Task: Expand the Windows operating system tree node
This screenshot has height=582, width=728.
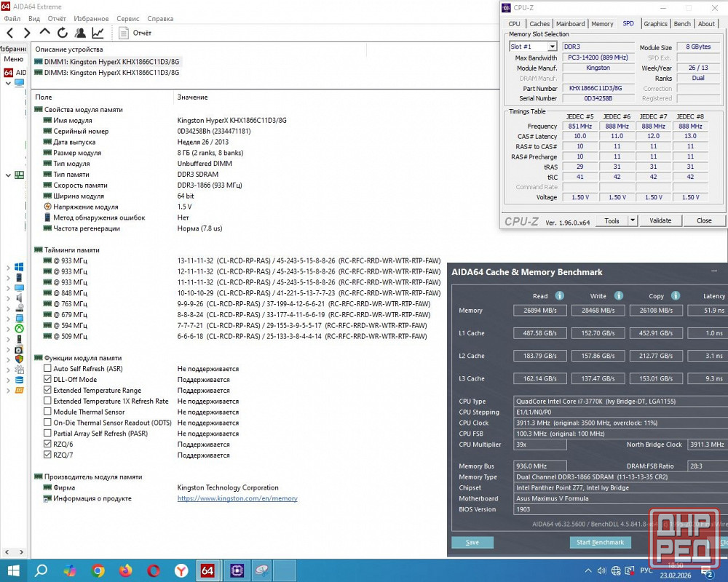Action: pyautogui.click(x=8, y=267)
